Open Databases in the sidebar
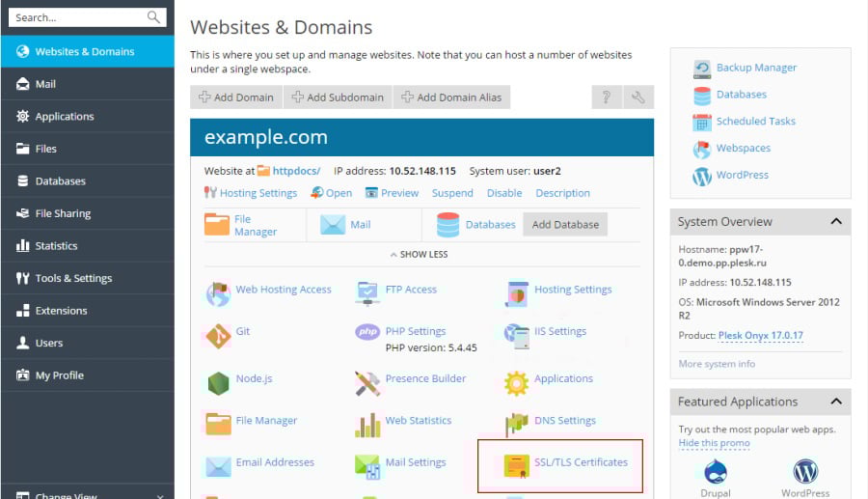The width and height of the screenshot is (868, 499). pyautogui.click(x=88, y=181)
